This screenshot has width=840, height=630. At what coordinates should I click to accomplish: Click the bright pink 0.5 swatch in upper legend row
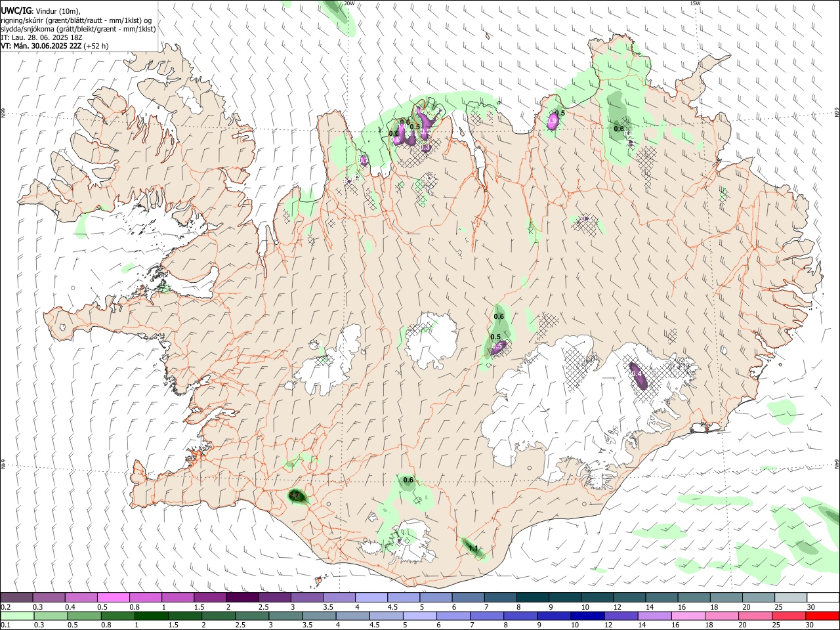tap(113, 597)
